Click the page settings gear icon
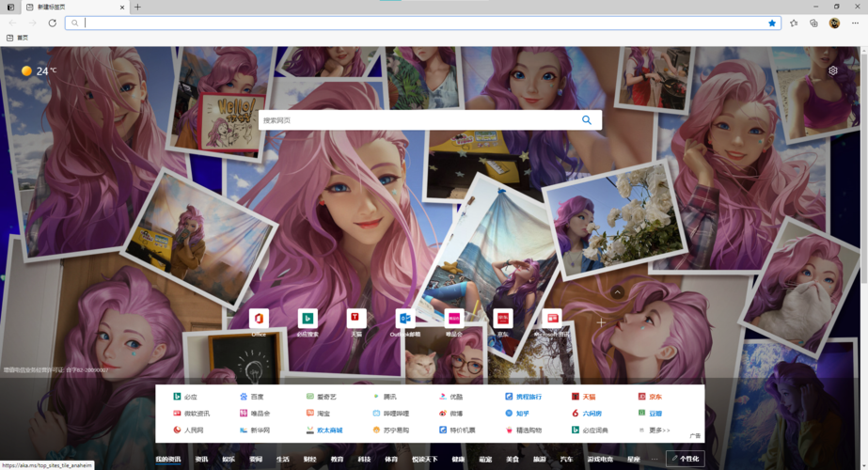Screen dimensions: 868x470 [833, 70]
